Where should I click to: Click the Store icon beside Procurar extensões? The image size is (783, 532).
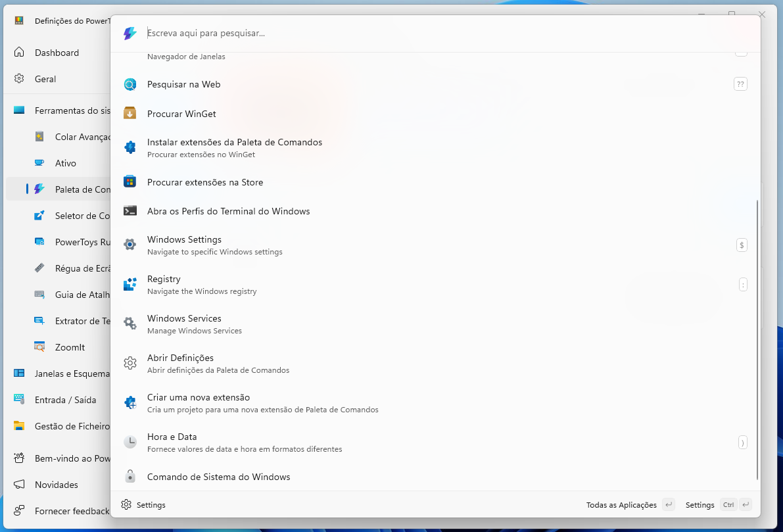coord(130,182)
